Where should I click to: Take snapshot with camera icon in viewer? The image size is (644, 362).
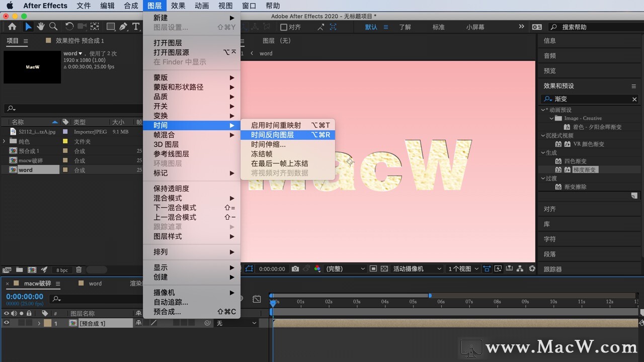click(x=295, y=269)
